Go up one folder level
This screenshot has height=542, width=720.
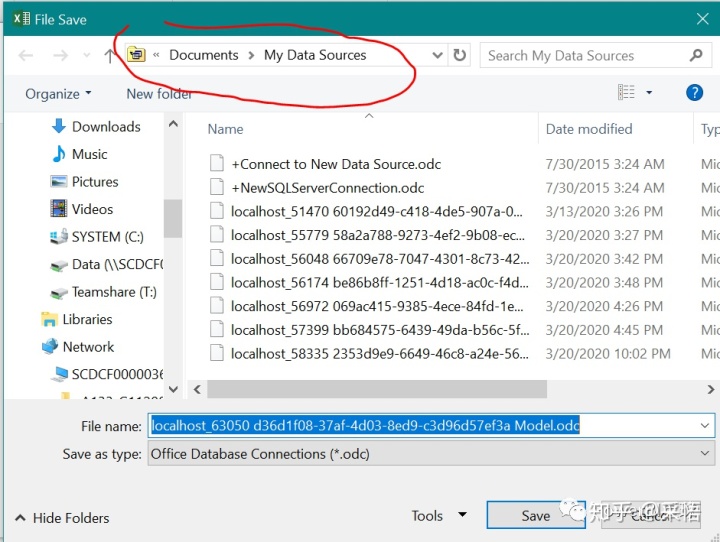pyautogui.click(x=109, y=56)
